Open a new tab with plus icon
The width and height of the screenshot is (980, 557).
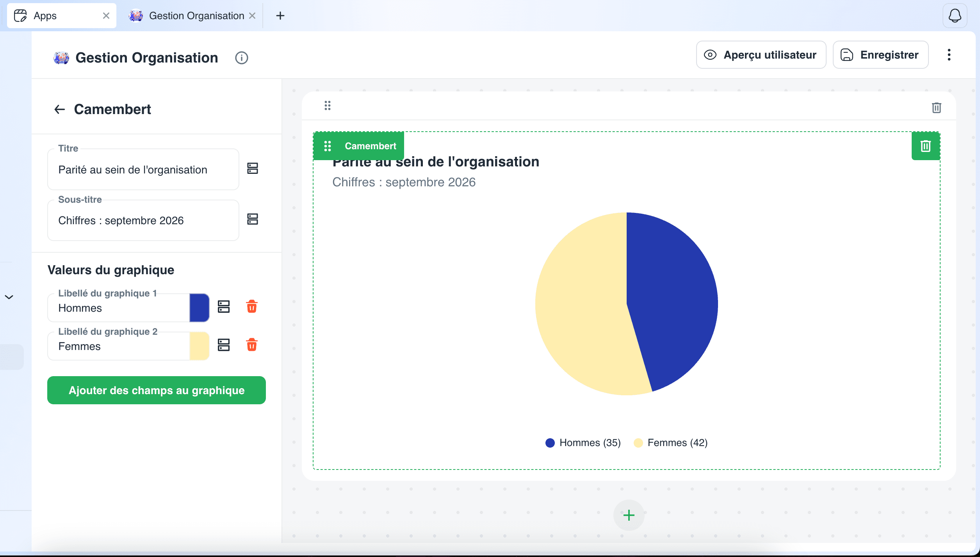pos(280,16)
